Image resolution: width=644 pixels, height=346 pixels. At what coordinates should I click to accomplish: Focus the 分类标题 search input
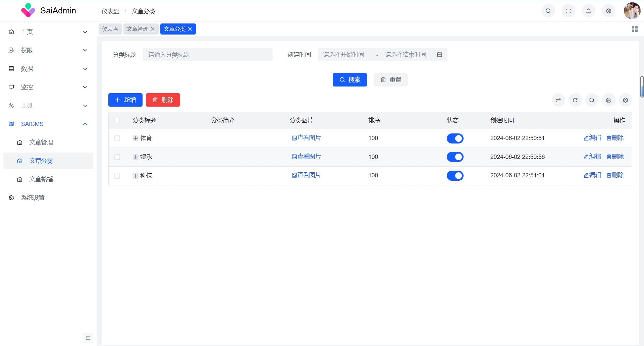point(207,55)
